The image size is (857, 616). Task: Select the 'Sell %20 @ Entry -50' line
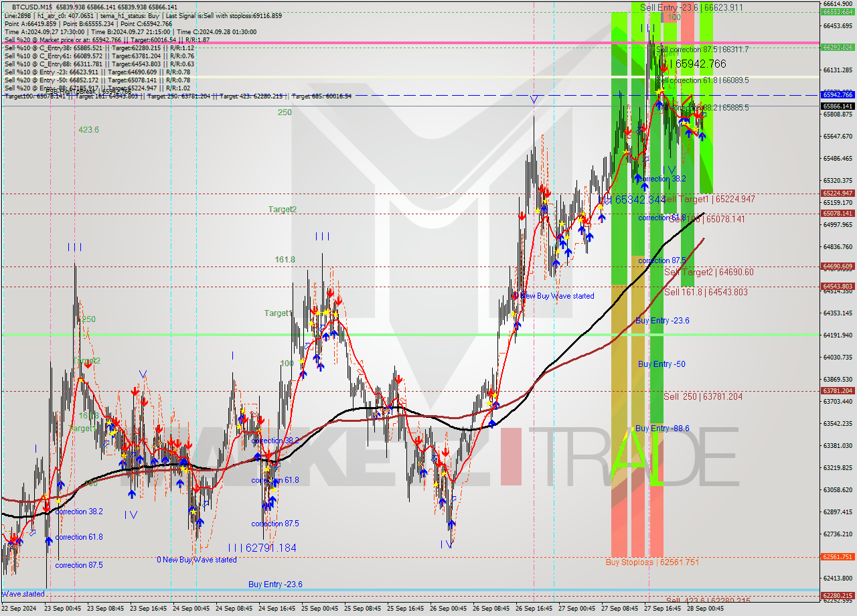point(97,80)
